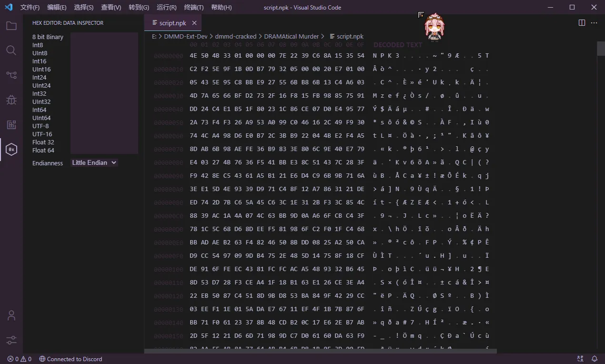The height and width of the screenshot is (364, 605).
Task: Click the Float 64 label in data inspector
Action: (43, 150)
